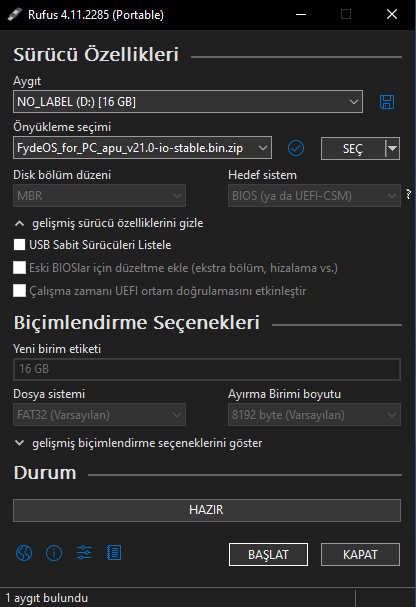Expand gelişmiş biçimlendirme seçeneklerini göster
The image size is (416, 607).
coord(138,443)
